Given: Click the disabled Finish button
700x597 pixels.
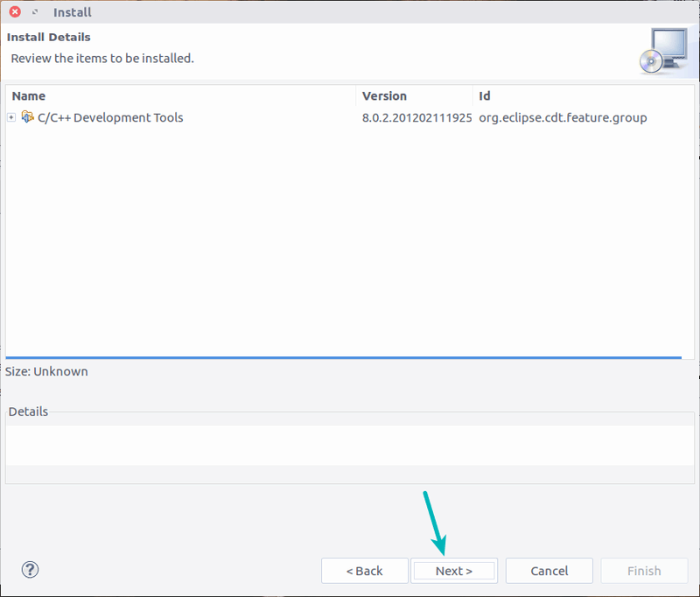Looking at the screenshot, I should pyautogui.click(x=644, y=570).
